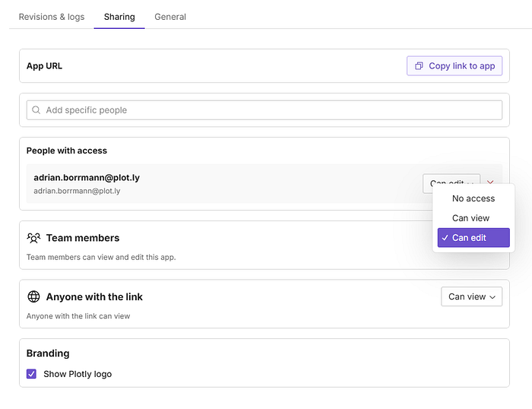The height and width of the screenshot is (409, 532).
Task: Click the globe icon beside Anyone with the link
Action: pyautogui.click(x=33, y=296)
